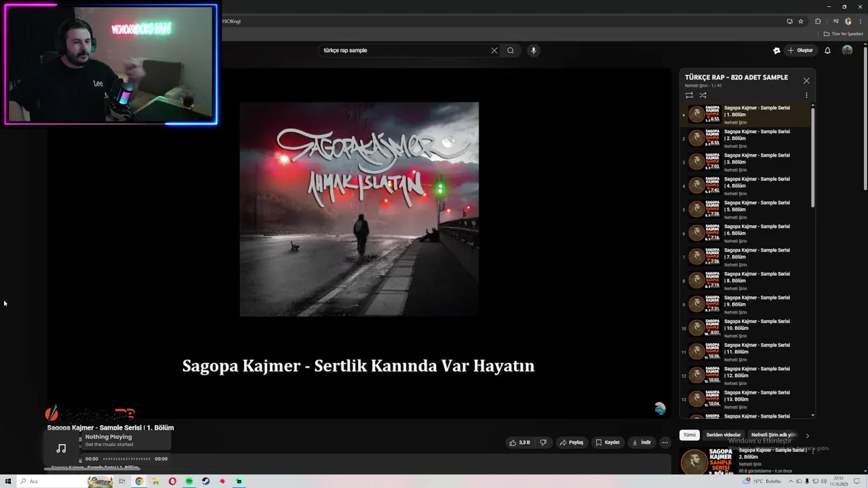Open Chrome extensions puzzle icon
Image resolution: width=868 pixels, height=488 pixels.
point(818,21)
